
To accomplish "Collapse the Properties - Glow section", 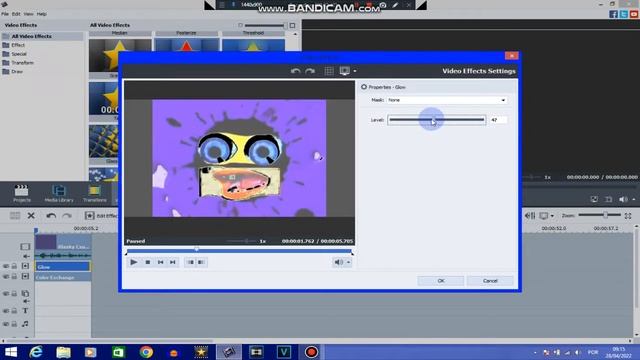I will [364, 87].
